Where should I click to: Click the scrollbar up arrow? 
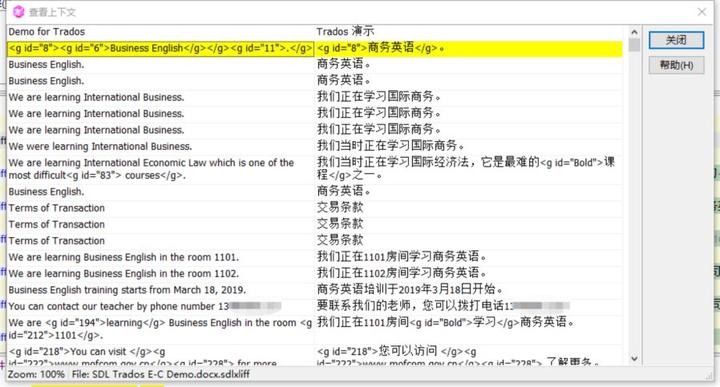634,32
